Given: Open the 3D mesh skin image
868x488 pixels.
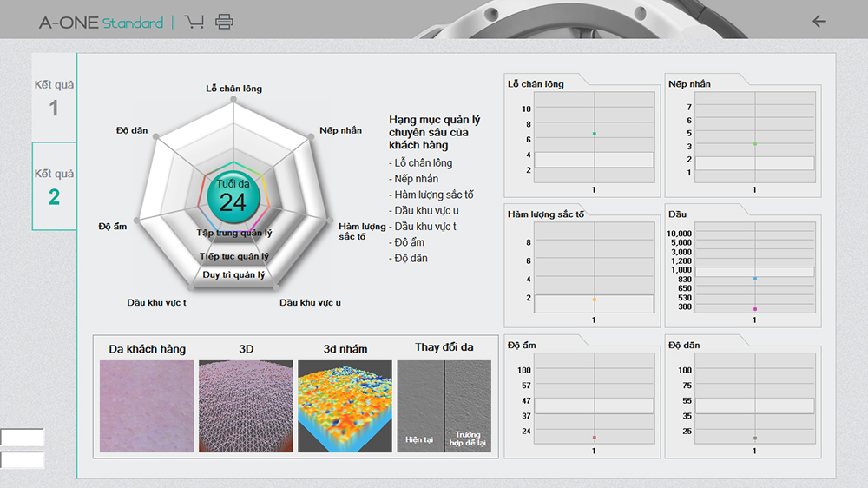Looking at the screenshot, I should click(246, 406).
